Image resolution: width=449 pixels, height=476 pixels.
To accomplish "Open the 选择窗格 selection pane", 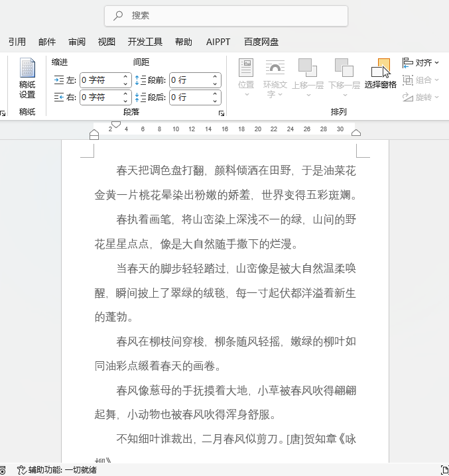I will pyautogui.click(x=380, y=74).
